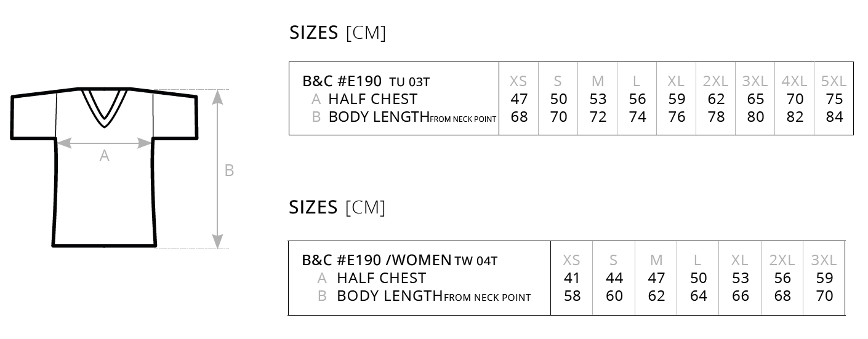Click the women's 3XL body length value 70
The height and width of the screenshot is (339, 868).
824,296
